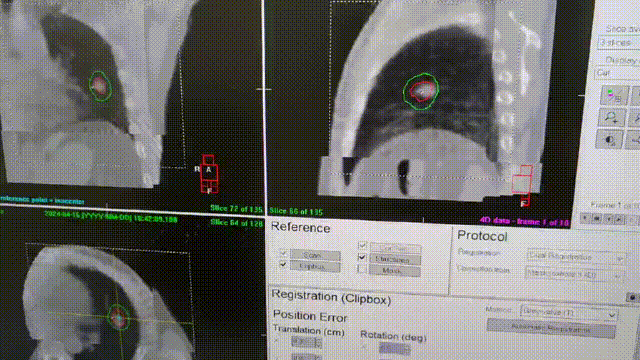Select the green-magenta overlay color tool icon

tap(613, 96)
